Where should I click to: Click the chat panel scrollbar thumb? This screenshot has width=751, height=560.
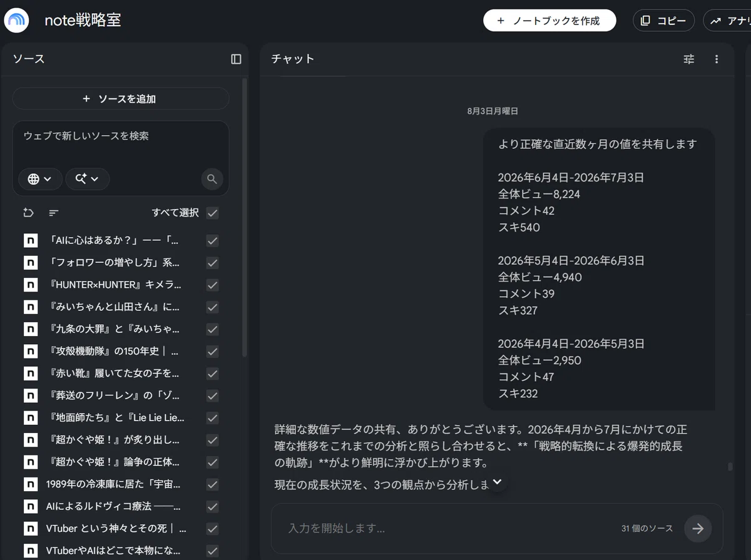729,467
